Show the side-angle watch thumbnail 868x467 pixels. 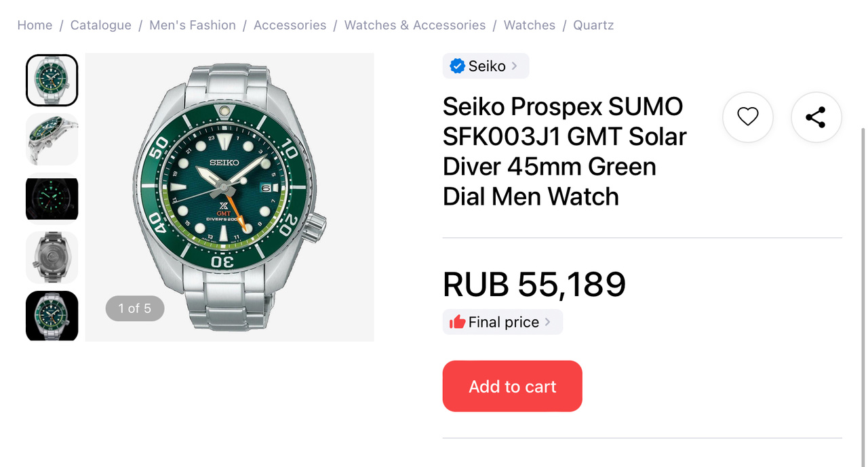[52, 139]
